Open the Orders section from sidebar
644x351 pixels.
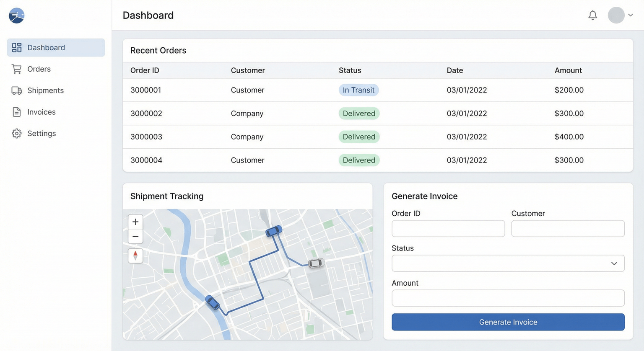pos(39,69)
